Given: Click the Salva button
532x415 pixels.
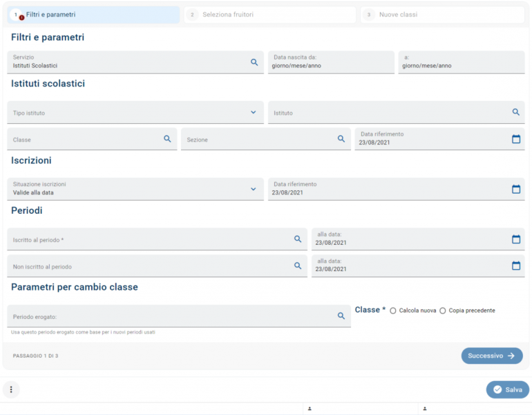Looking at the screenshot, I should (508, 389).
